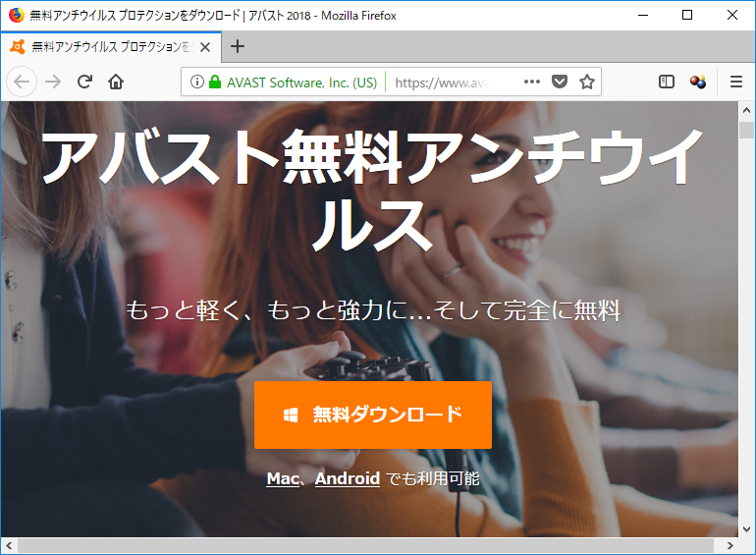Open the Firefox home page

[116, 82]
